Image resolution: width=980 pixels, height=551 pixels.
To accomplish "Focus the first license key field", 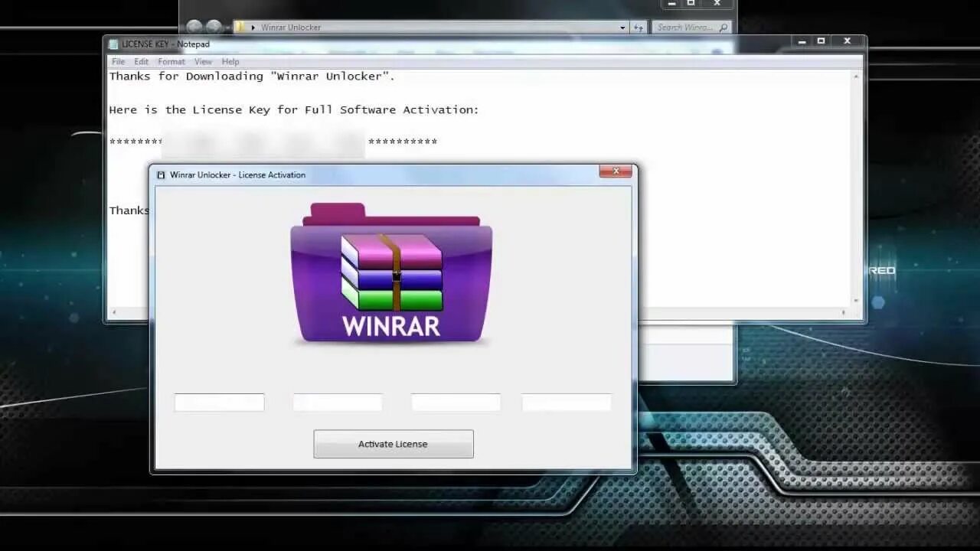I will pyautogui.click(x=219, y=403).
